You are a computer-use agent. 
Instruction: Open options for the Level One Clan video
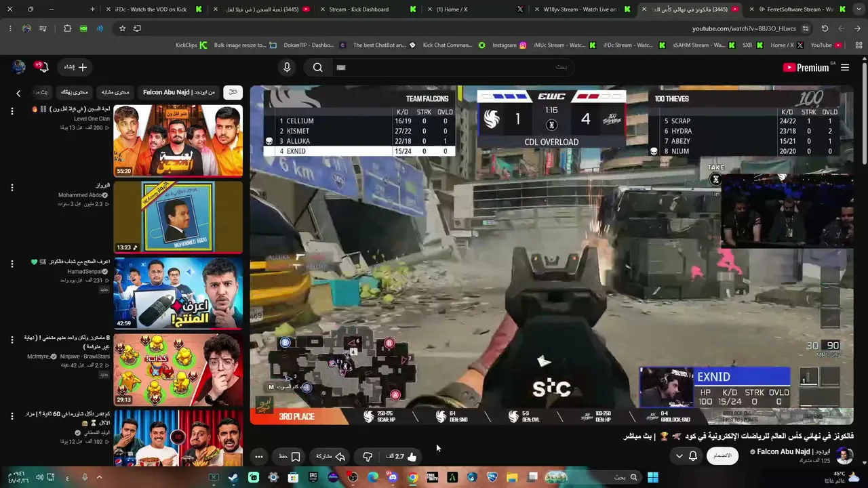(x=12, y=113)
